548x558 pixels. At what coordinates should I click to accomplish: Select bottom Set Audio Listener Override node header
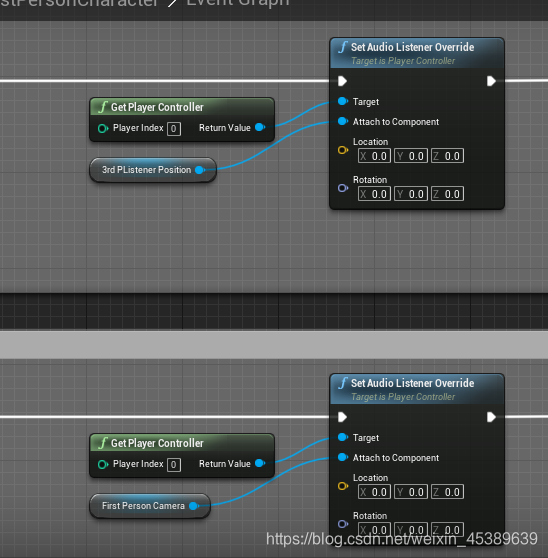click(x=417, y=389)
